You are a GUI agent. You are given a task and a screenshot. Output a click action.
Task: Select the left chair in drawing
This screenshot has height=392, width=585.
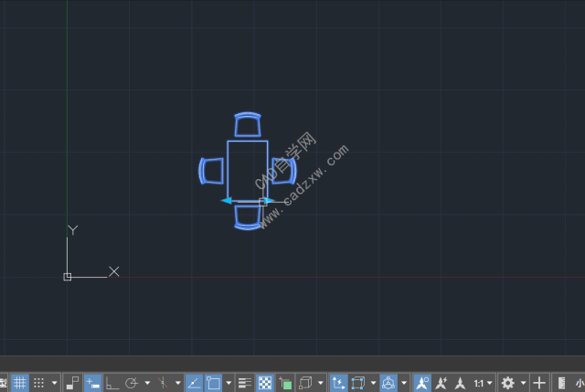[211, 171]
